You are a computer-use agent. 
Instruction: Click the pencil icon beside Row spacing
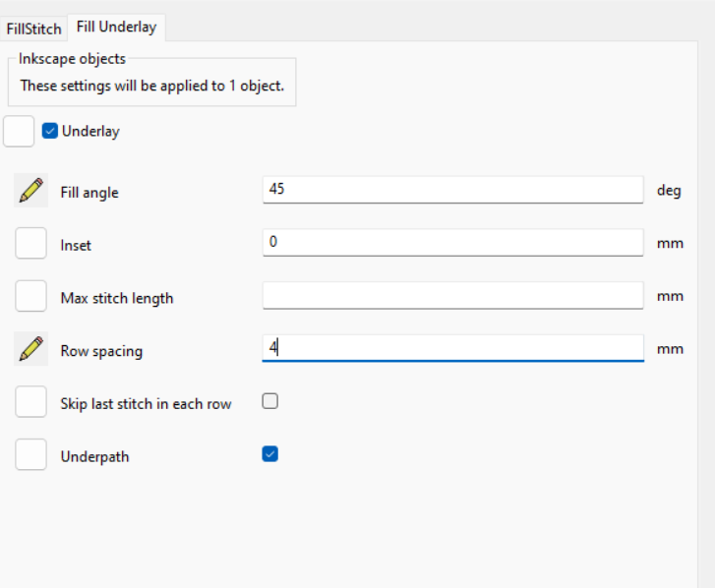31,349
